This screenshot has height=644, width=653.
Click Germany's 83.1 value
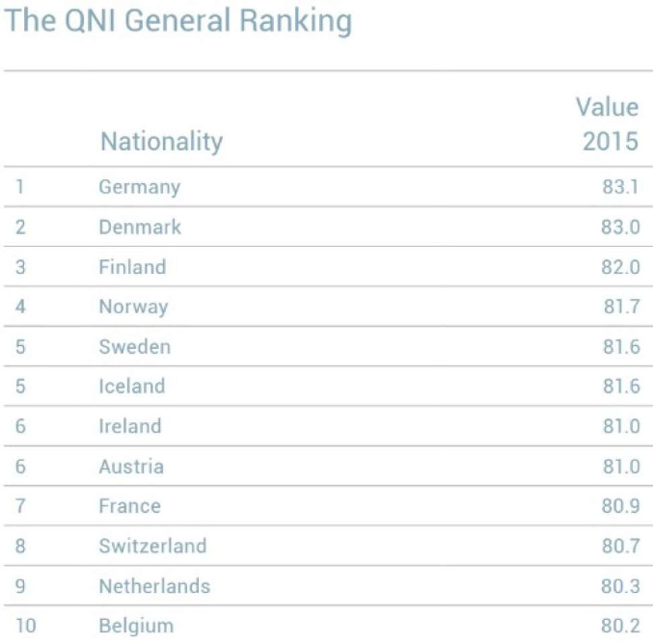click(620, 187)
